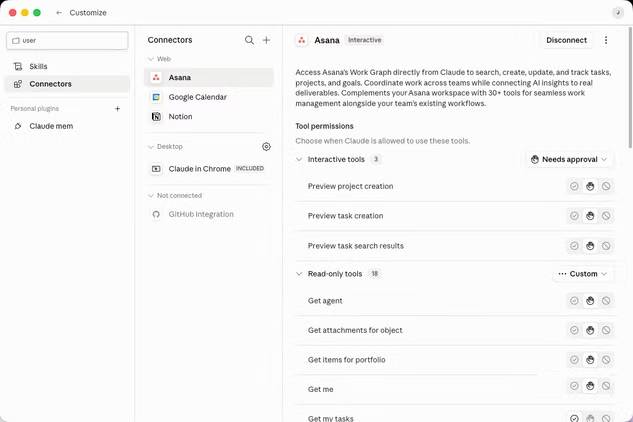The image size is (633, 422).
Task: Click the Google Calendar connector icon
Action: pyautogui.click(x=156, y=97)
